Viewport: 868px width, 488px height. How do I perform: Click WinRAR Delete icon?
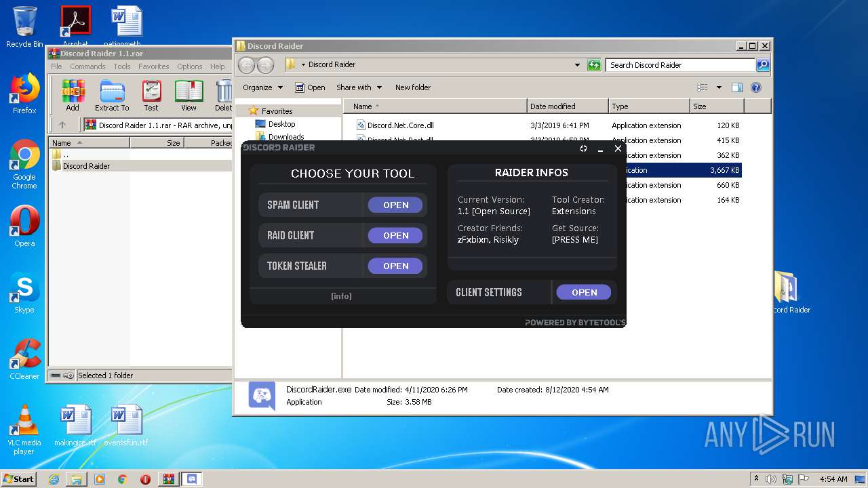click(223, 95)
